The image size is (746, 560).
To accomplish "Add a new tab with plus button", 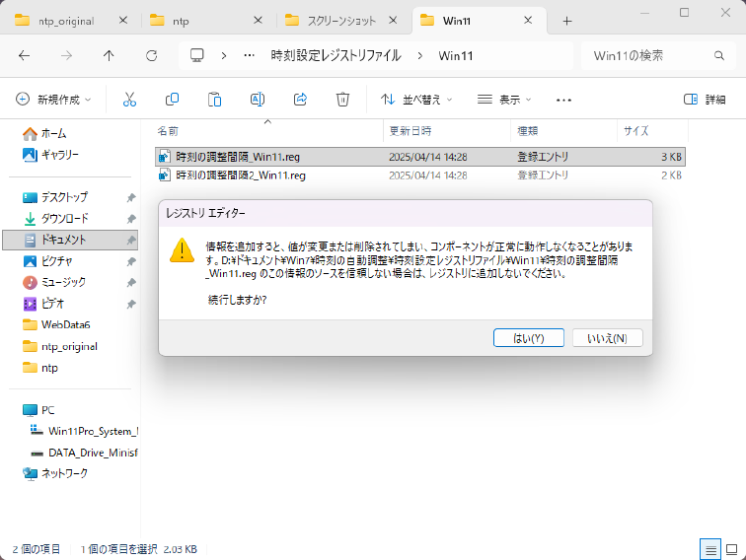I will tap(566, 21).
